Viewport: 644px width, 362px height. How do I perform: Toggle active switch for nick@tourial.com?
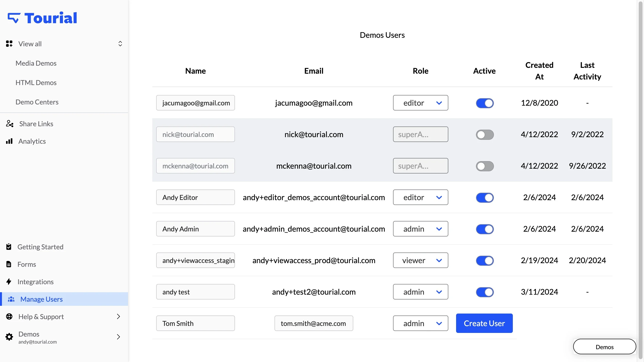point(484,135)
